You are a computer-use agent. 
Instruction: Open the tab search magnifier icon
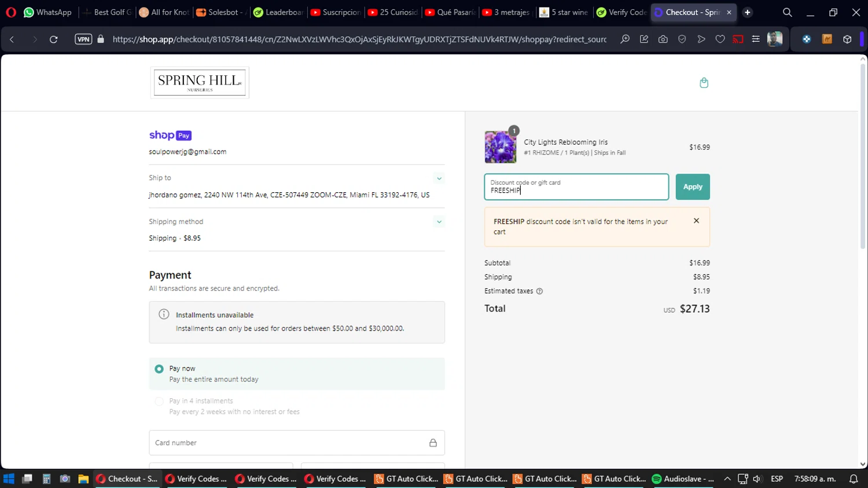pos(787,12)
